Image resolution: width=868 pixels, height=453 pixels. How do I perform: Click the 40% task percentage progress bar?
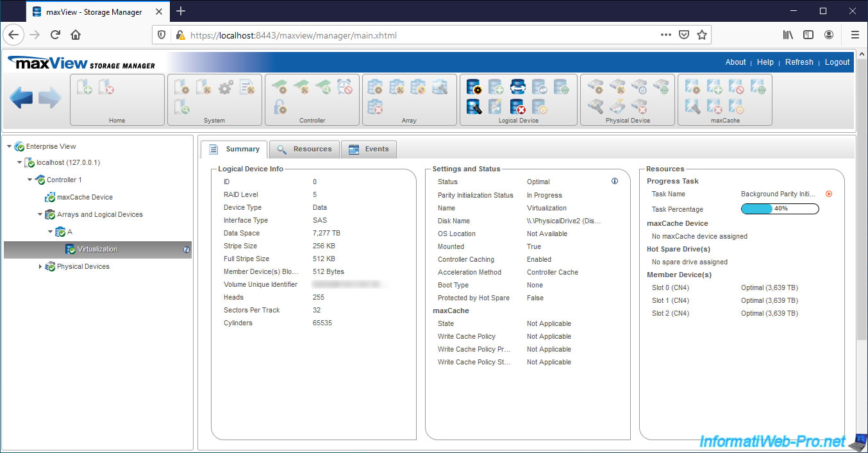780,209
